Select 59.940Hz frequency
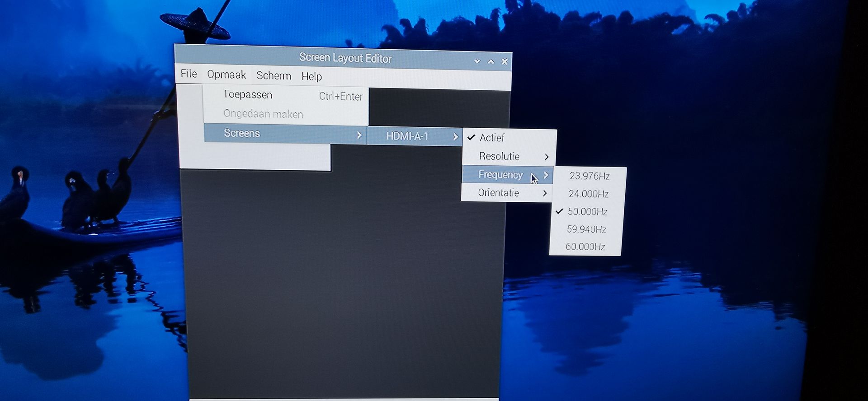 586,229
